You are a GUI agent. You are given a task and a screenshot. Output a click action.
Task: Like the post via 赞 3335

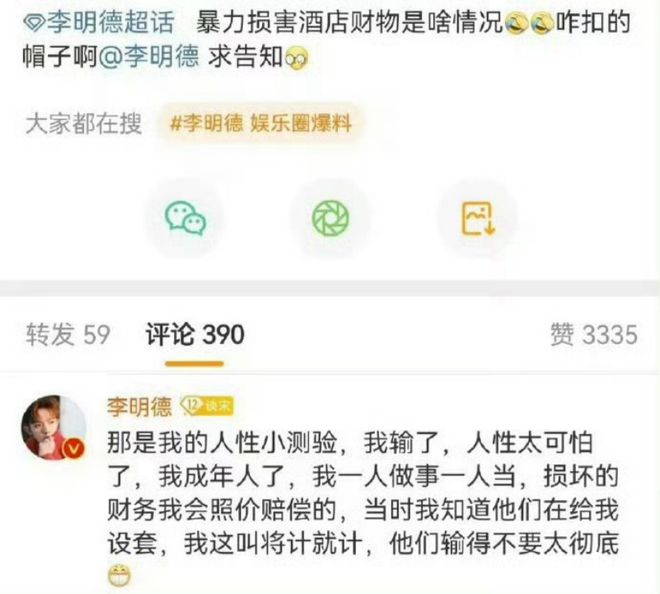tap(594, 335)
